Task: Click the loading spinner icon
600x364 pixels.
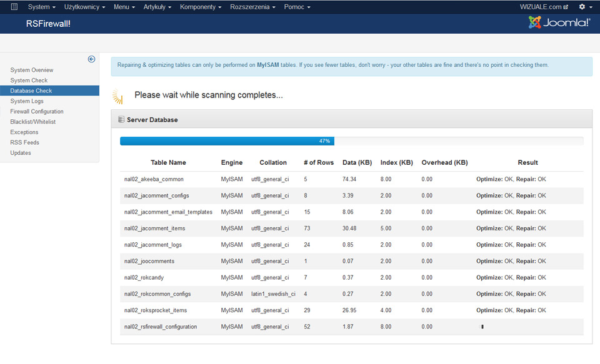Action: [117, 96]
